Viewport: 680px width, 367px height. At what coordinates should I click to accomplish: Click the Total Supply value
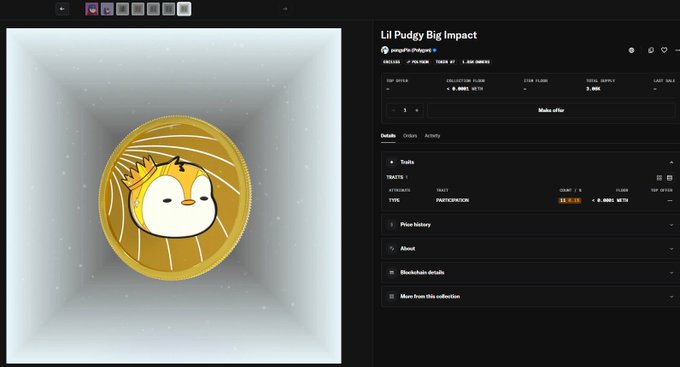tap(593, 89)
